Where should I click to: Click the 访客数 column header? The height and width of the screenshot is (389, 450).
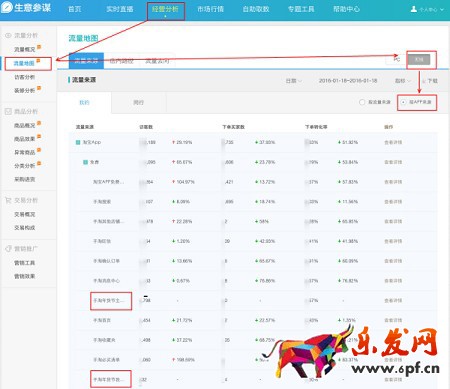146,127
